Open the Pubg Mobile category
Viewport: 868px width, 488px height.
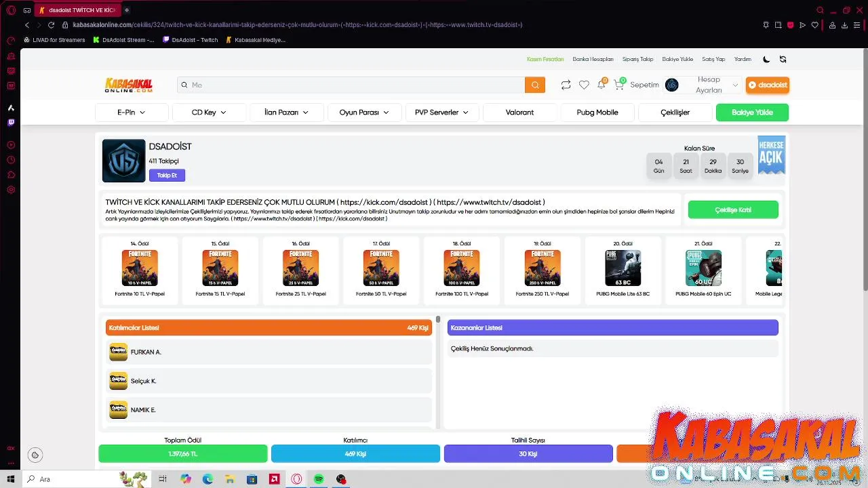pos(597,113)
